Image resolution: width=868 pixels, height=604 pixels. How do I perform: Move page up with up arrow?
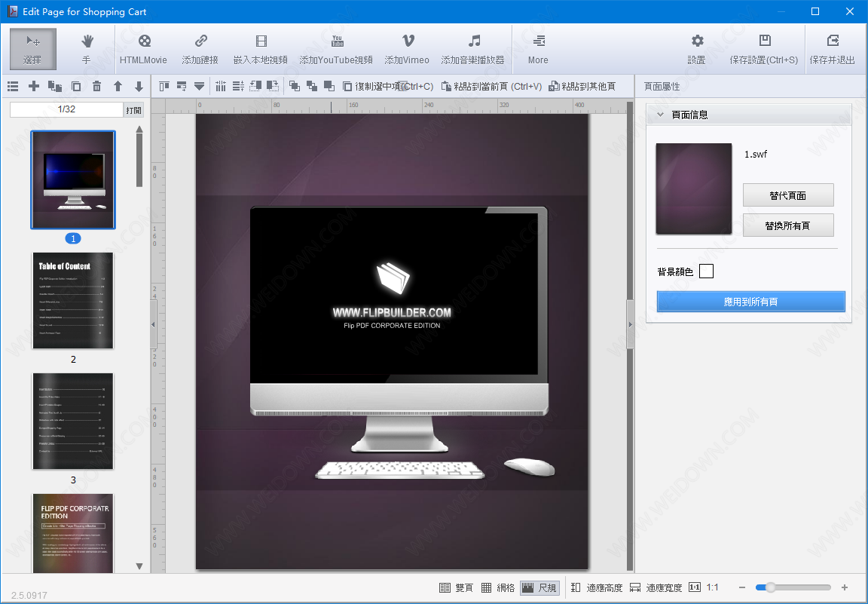click(118, 87)
